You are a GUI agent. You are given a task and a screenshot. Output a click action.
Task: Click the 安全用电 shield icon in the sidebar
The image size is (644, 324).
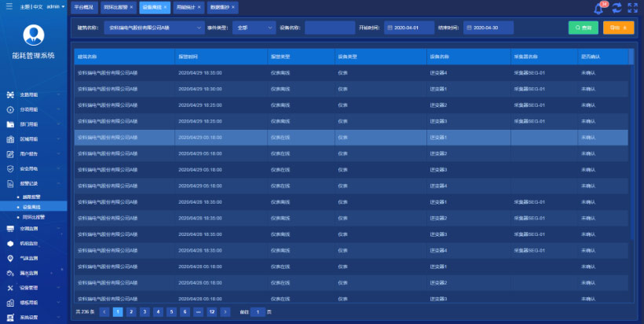(10, 168)
